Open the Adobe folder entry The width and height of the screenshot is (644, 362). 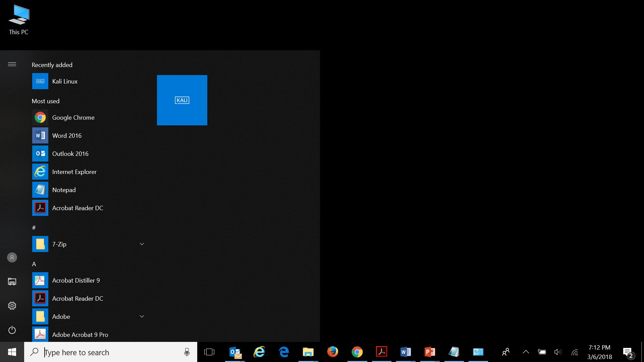pos(89,316)
